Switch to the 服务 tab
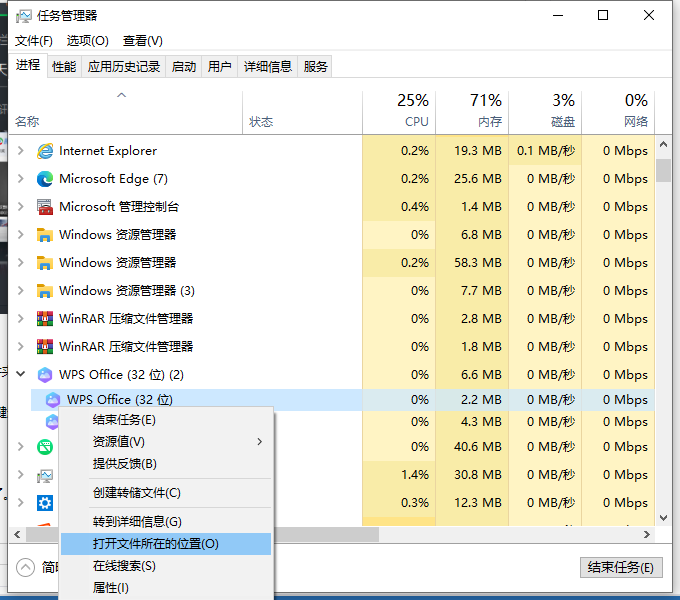 [315, 67]
